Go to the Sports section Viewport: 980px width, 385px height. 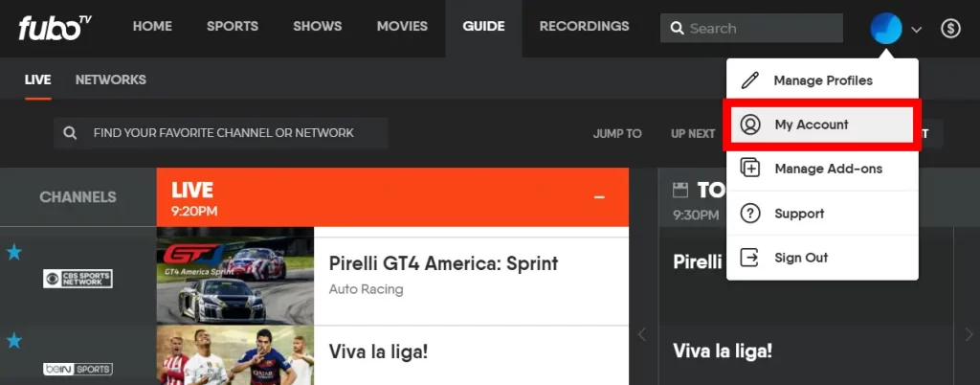click(x=233, y=26)
